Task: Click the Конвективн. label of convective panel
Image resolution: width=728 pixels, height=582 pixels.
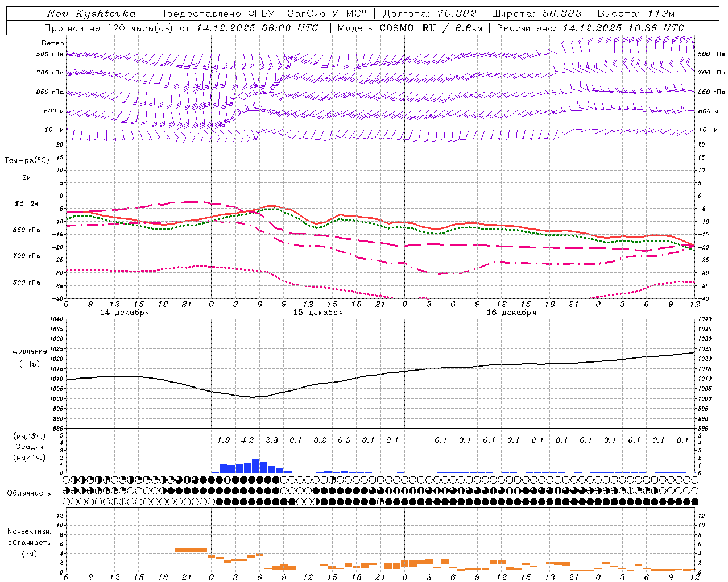Action: (x=29, y=531)
